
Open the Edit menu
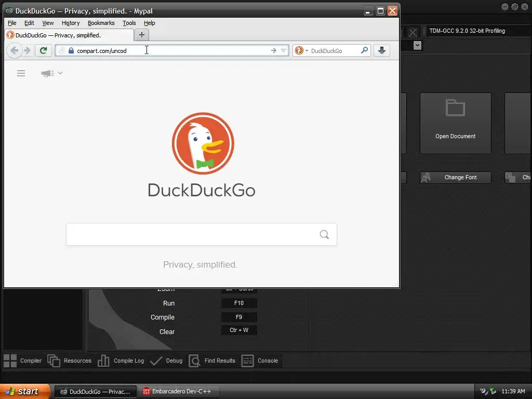tap(29, 23)
